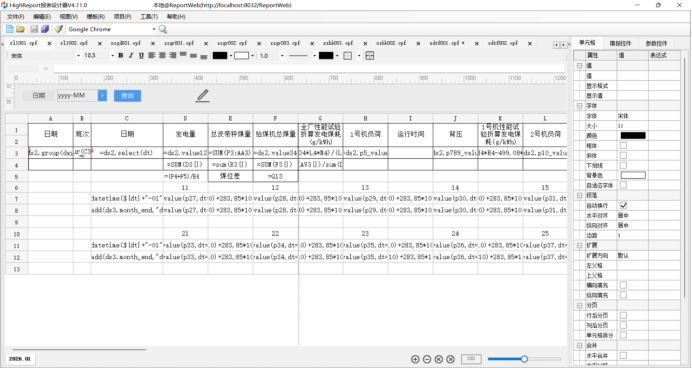Enable the 粗体 bold checkbox
This screenshot has width=692, height=368.
pos(623,146)
